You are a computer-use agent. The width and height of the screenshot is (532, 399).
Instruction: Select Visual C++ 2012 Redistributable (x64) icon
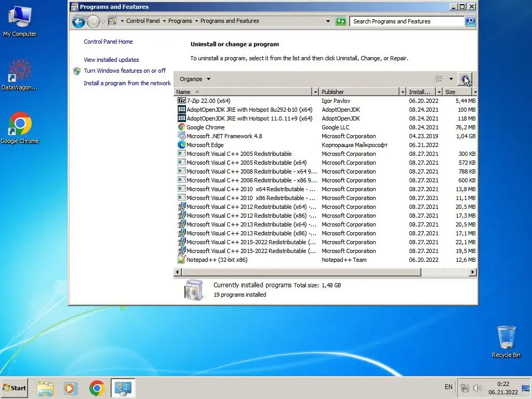[x=182, y=207]
